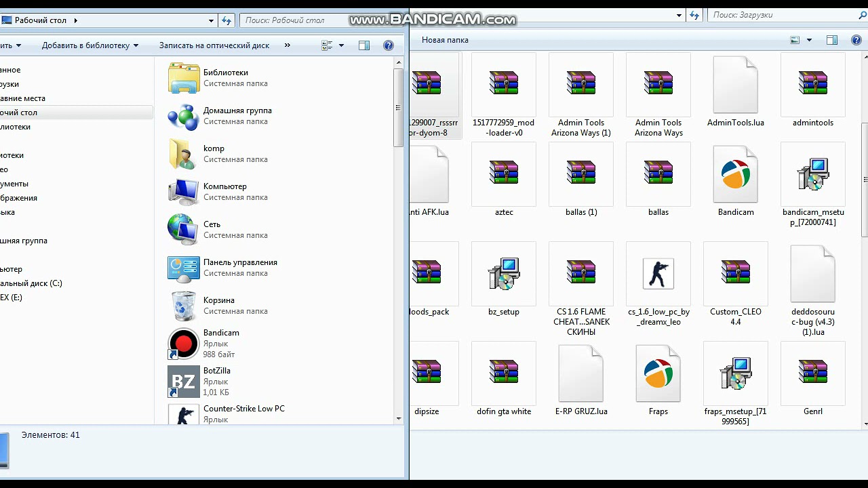Select Изображения in navigation pane

point(18,198)
